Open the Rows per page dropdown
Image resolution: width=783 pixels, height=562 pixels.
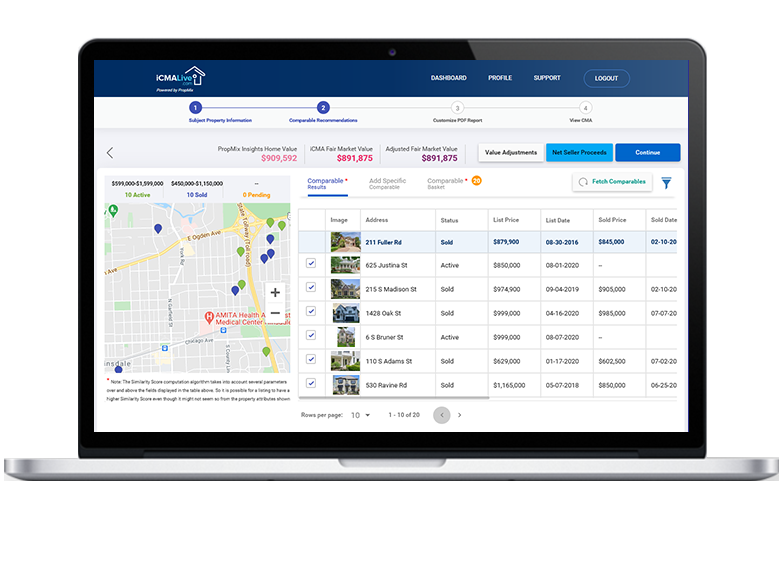click(x=360, y=415)
